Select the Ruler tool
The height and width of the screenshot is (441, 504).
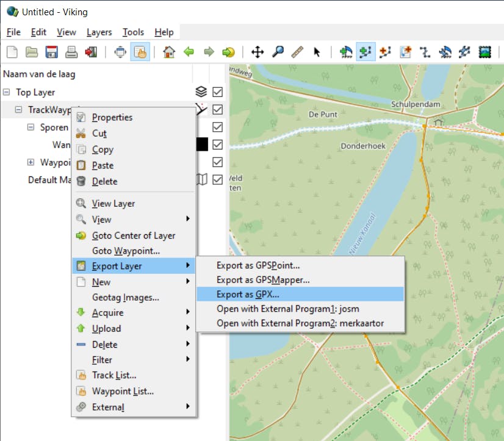(297, 52)
